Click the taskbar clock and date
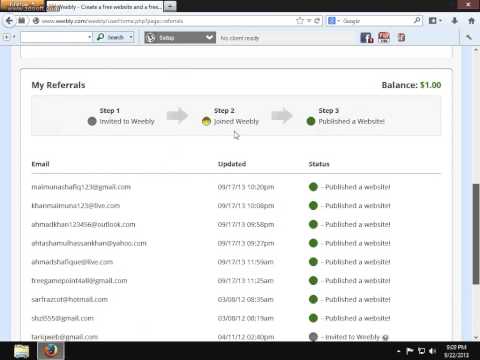 (x=456, y=351)
